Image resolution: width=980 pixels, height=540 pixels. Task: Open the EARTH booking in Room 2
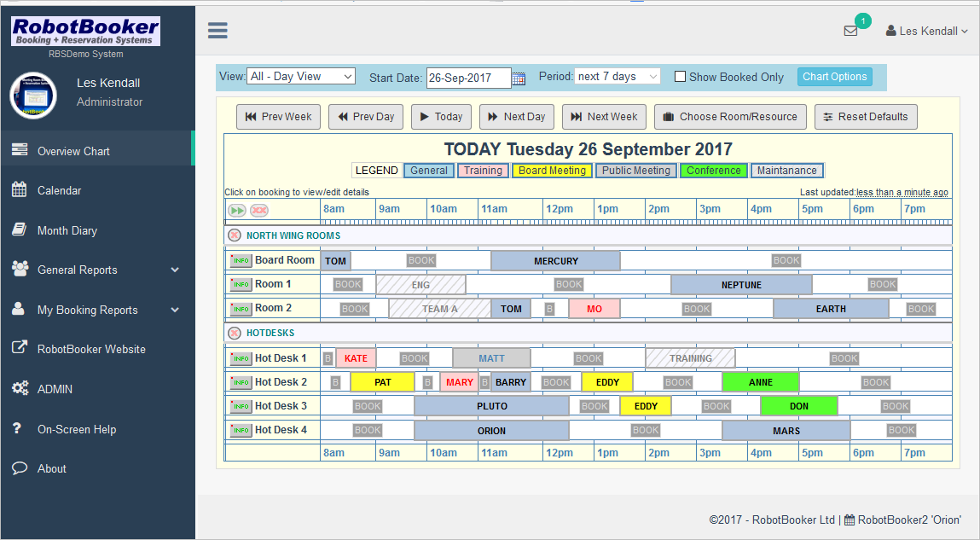point(831,309)
